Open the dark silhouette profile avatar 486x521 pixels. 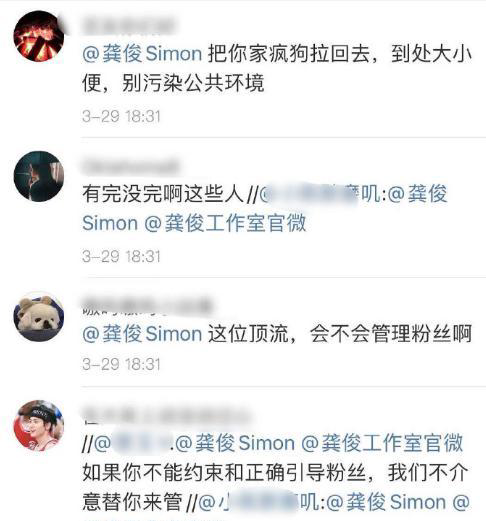click(39, 176)
